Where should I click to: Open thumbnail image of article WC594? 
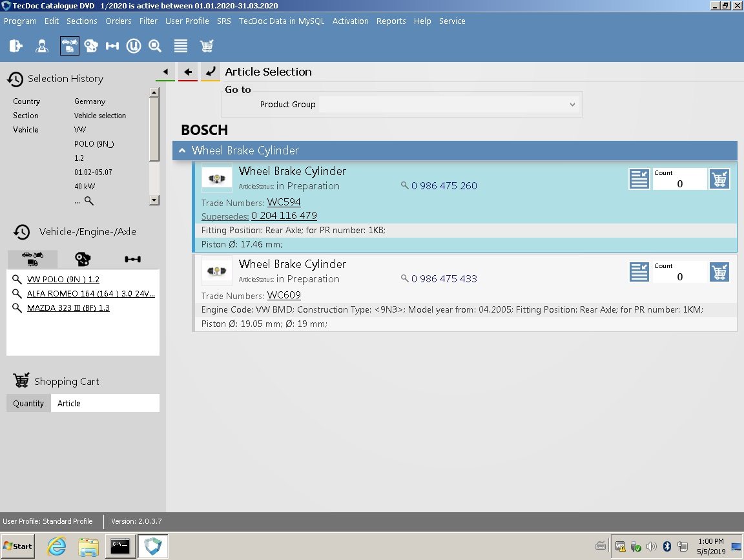217,178
